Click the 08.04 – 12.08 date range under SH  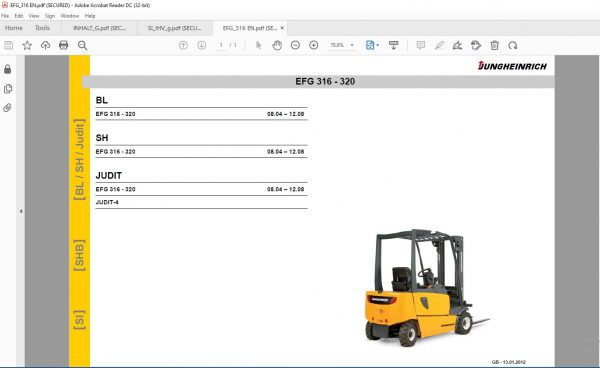click(285, 152)
